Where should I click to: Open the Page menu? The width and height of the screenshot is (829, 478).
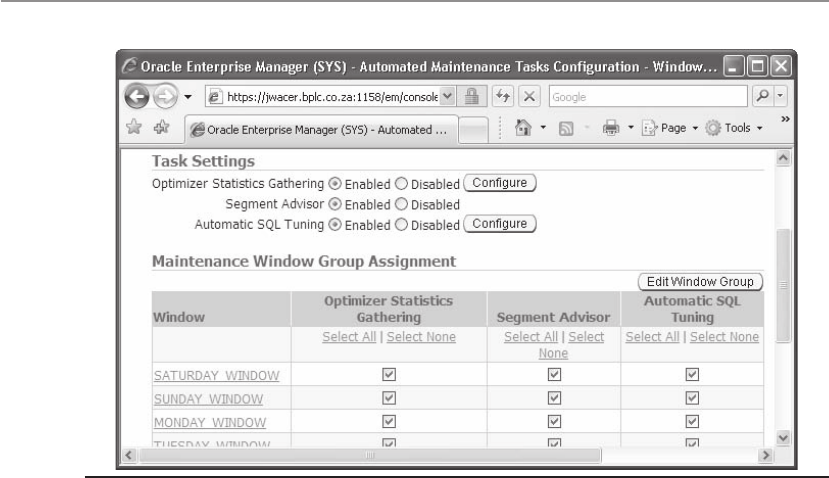tap(670, 128)
